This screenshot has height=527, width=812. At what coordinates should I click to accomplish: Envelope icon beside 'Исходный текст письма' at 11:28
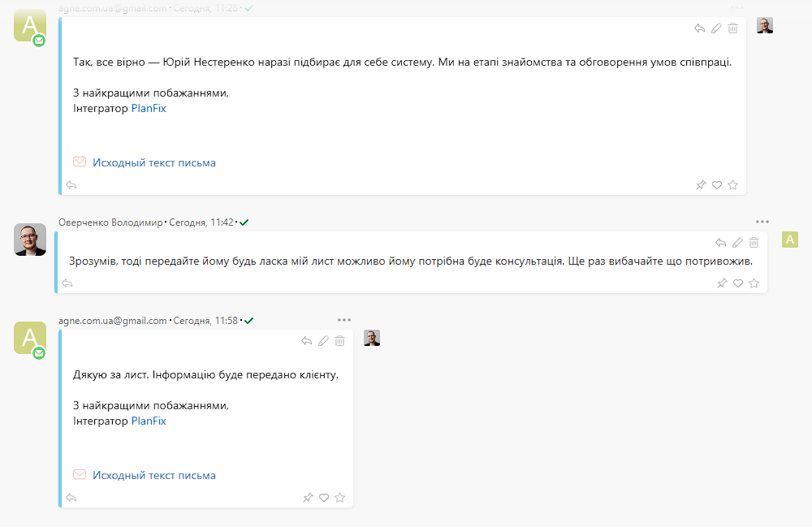coord(80,162)
